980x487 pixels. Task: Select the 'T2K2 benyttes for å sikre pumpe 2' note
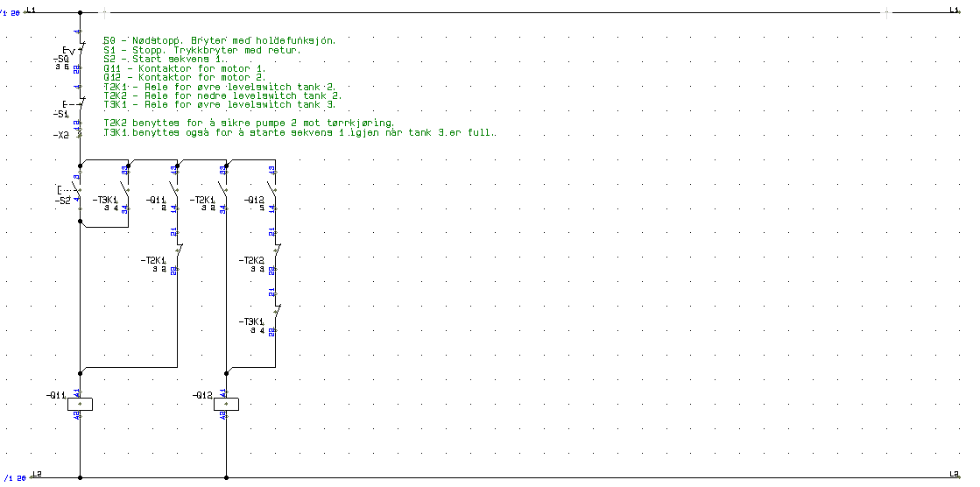click(x=249, y=124)
